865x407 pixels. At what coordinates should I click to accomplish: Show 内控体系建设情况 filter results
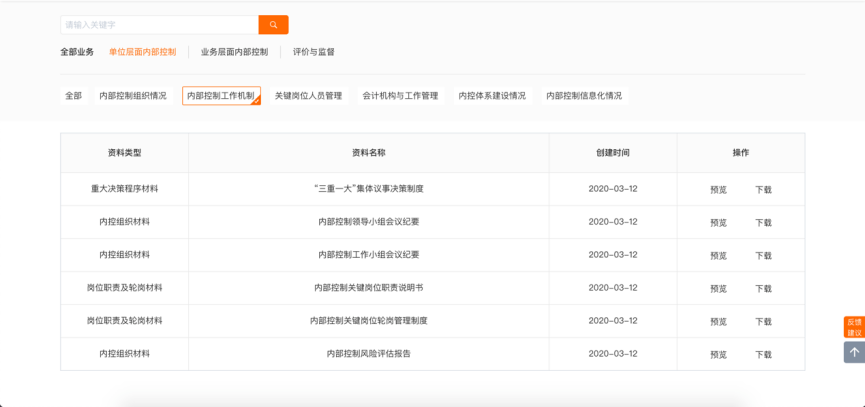click(492, 96)
